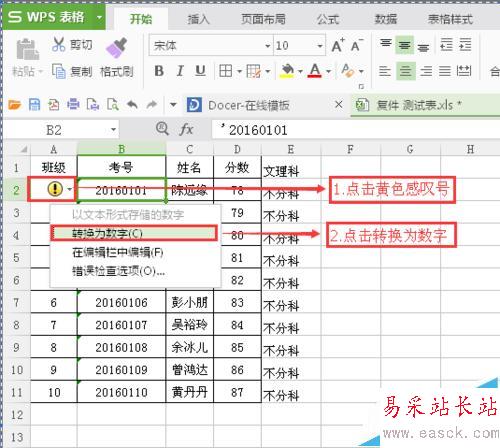The height and width of the screenshot is (448, 500).
Task: Switch to the 页面布局 tab
Action: pyautogui.click(x=263, y=19)
